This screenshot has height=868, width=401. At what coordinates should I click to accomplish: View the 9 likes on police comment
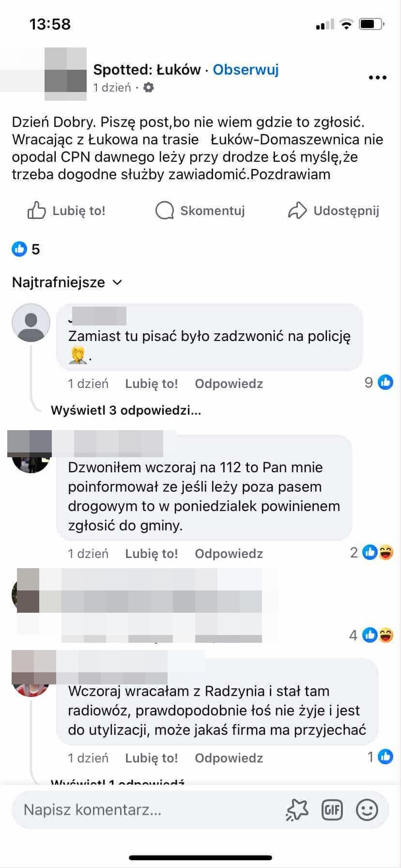(379, 383)
